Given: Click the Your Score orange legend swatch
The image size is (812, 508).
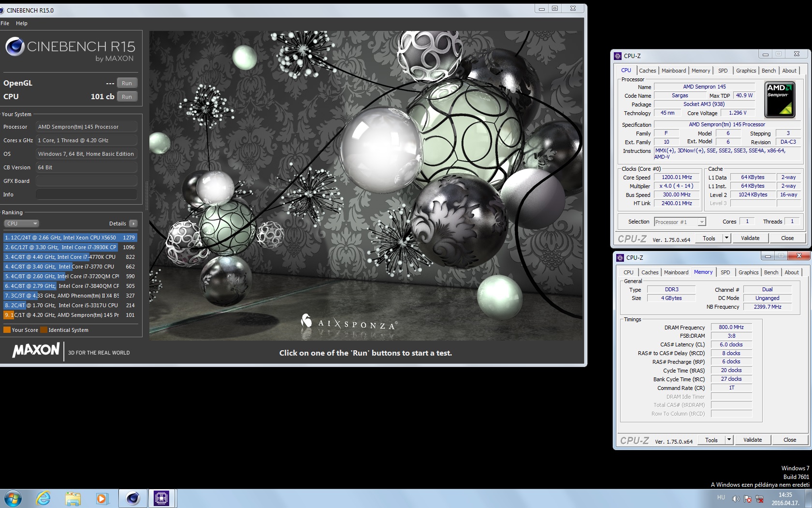Looking at the screenshot, I should (7, 330).
